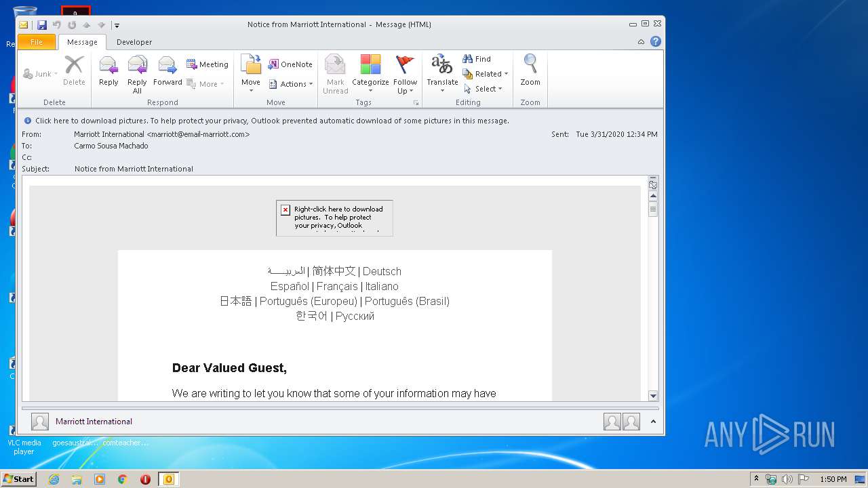
Task: Open the Español language link
Action: click(x=290, y=286)
